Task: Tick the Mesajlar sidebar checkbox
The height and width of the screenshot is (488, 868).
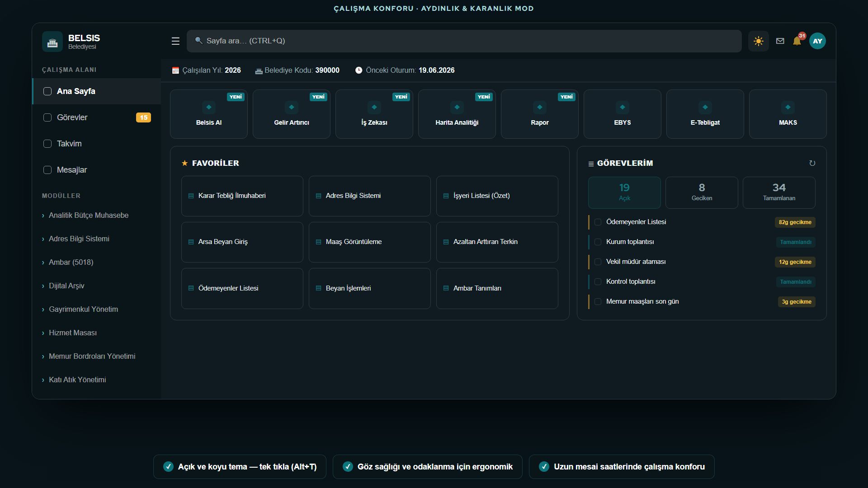Action: pyautogui.click(x=47, y=170)
